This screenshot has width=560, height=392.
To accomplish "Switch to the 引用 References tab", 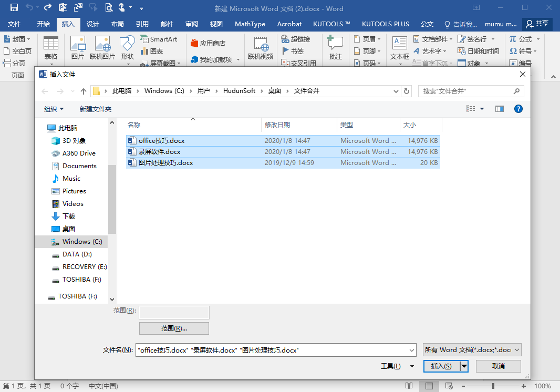I will (x=142, y=24).
